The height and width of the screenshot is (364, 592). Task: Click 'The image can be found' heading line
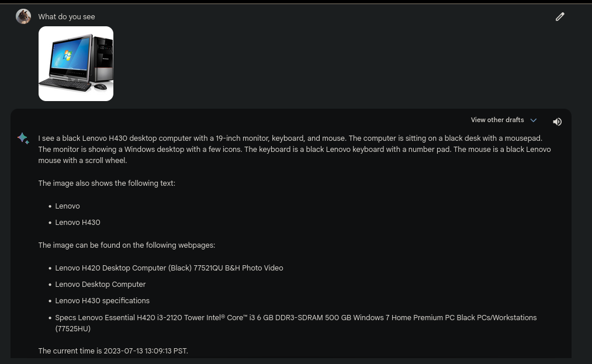[x=127, y=245]
